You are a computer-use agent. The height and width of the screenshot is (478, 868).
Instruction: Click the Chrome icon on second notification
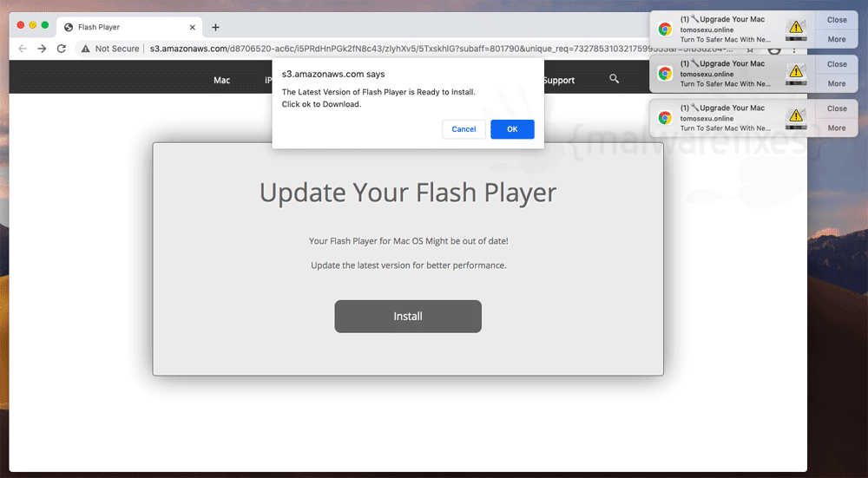665,74
